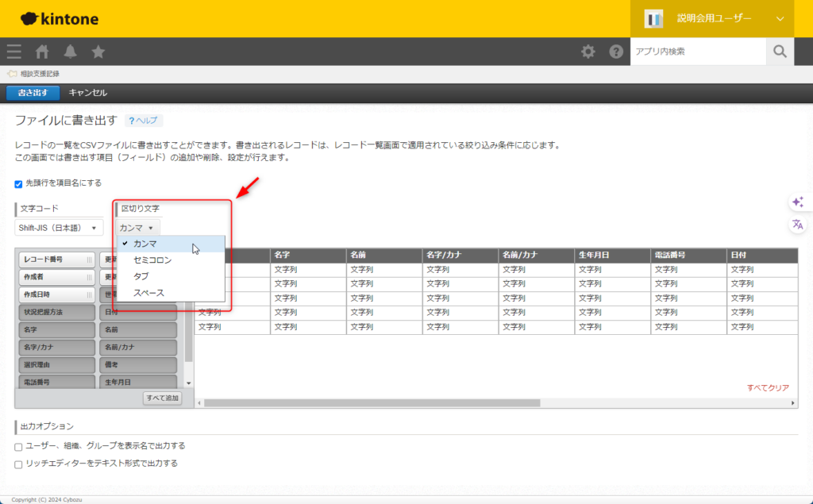Click the search magnifier icon
813x504 pixels.
[780, 52]
